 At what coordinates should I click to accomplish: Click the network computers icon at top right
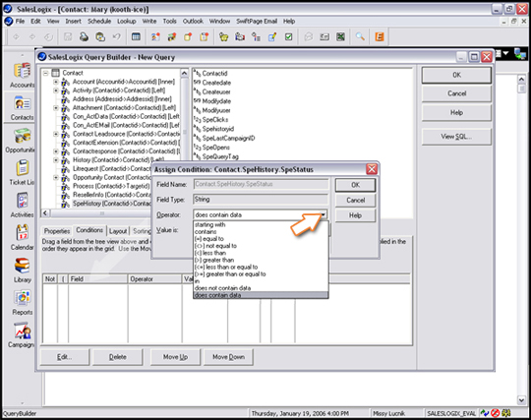pos(520,53)
